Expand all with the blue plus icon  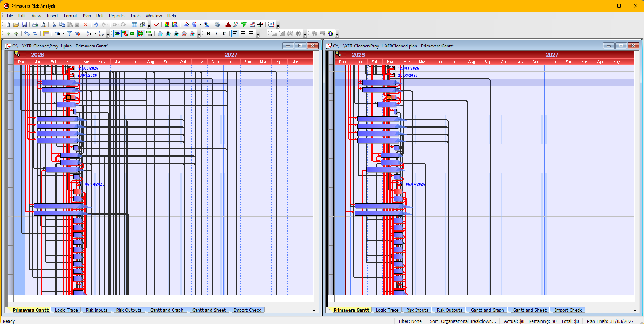point(27,34)
